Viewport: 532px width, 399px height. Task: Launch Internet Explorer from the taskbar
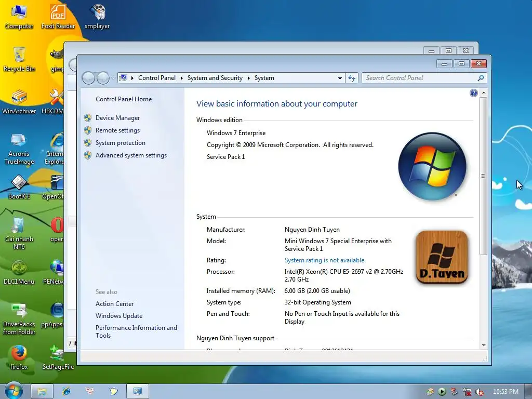(x=66, y=391)
